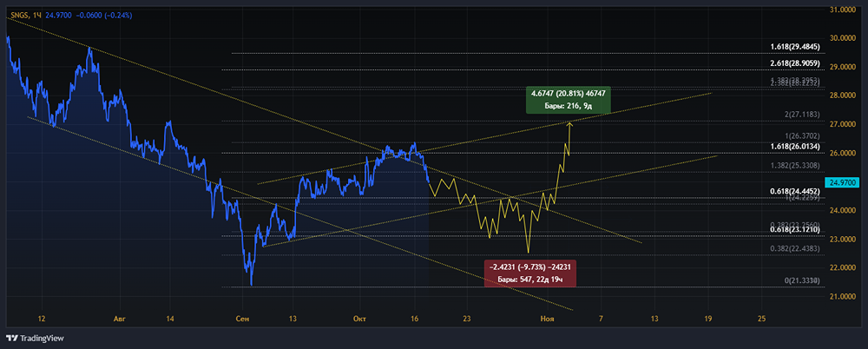Click the 24.9700 last price in the header
Image resolution: width=868 pixels, height=349 pixels.
coord(59,15)
